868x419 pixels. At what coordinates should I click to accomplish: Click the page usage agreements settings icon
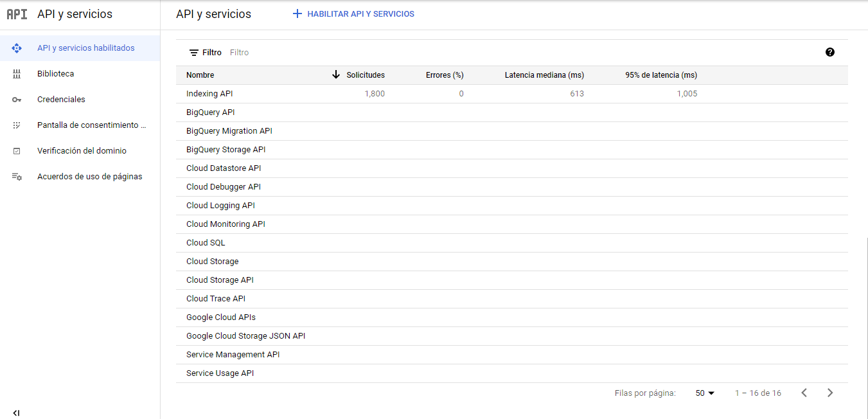[17, 177]
